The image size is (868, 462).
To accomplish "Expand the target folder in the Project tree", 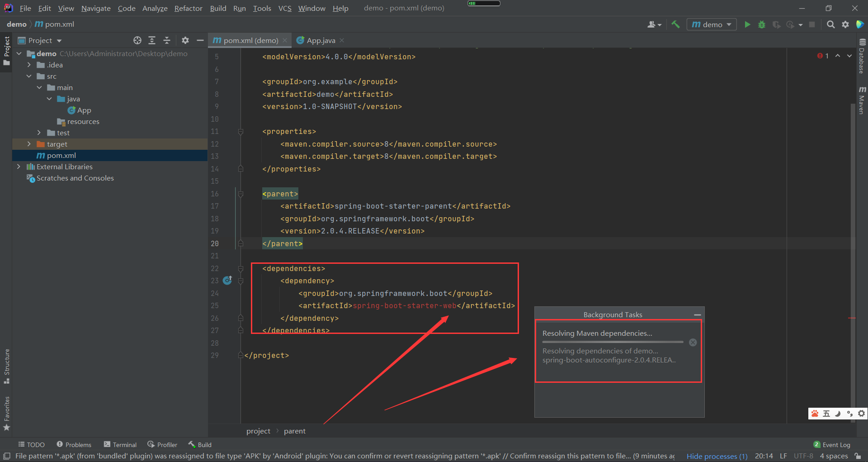I will pos(29,144).
